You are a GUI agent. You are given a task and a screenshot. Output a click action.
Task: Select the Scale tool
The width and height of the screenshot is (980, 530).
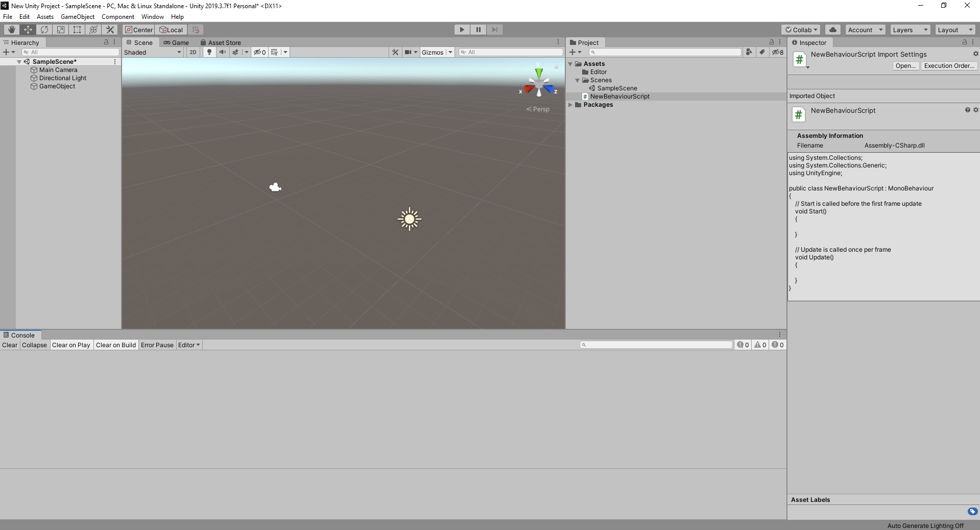click(x=60, y=30)
